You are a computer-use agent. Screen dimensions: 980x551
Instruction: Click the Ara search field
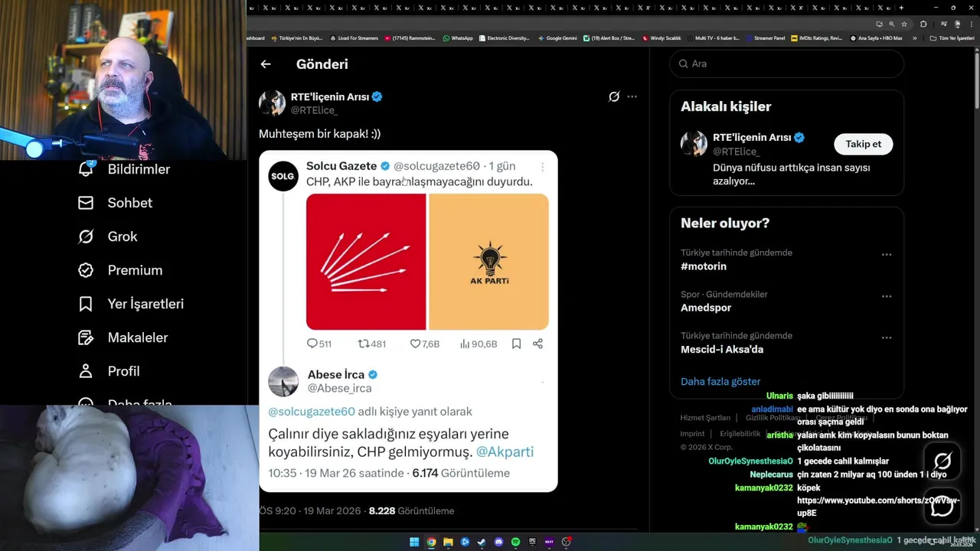(x=787, y=64)
